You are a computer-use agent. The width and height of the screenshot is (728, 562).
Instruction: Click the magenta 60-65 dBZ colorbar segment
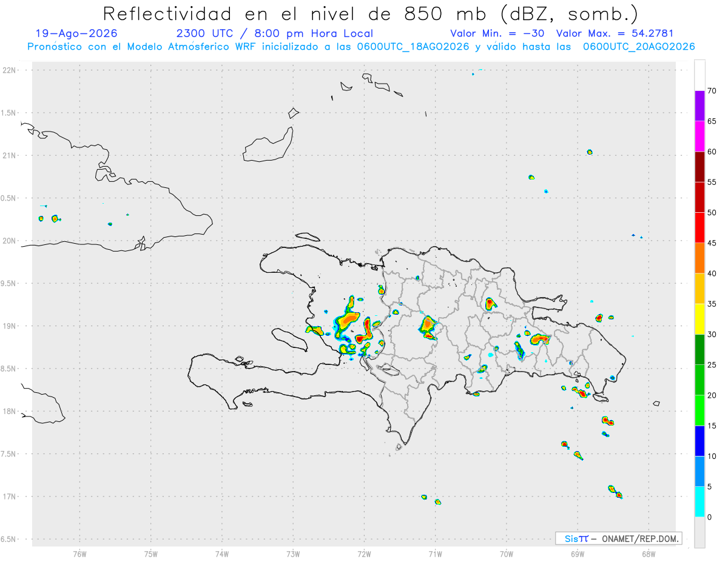click(x=699, y=136)
